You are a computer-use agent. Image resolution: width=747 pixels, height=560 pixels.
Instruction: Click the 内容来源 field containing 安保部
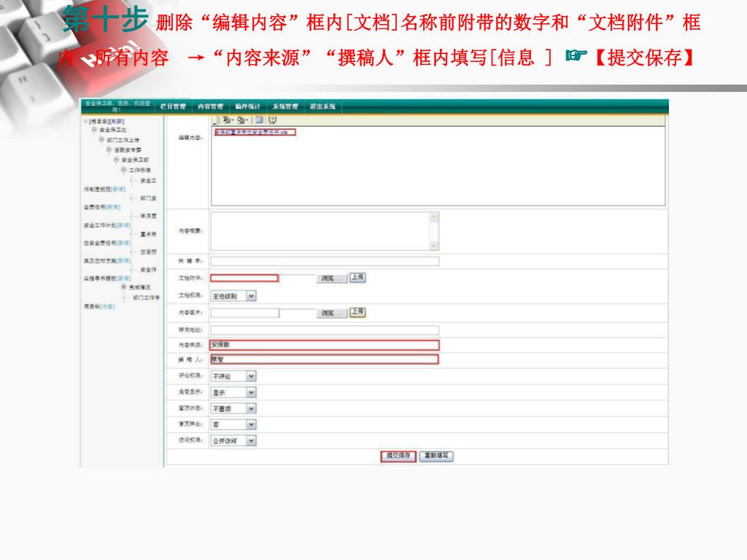[325, 345]
